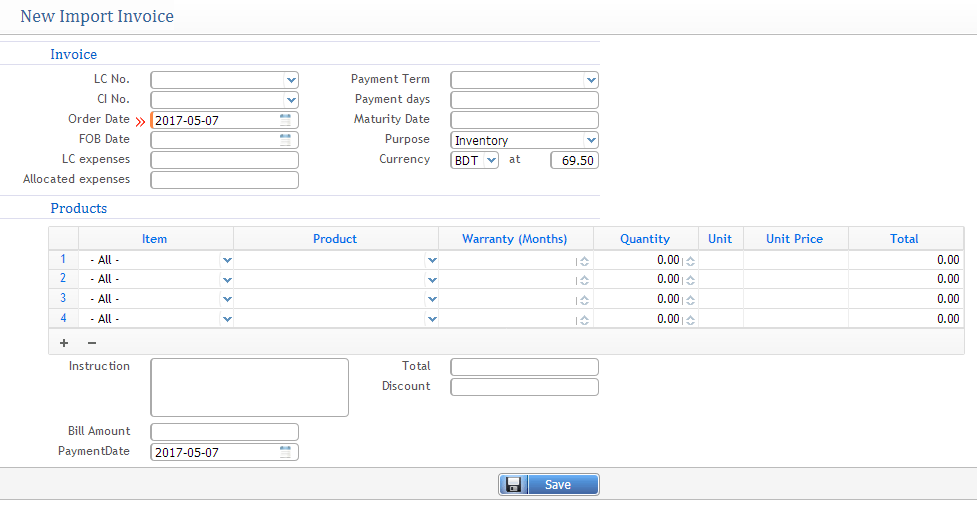Adjust Quantity spinner in row 2
This screenshot has height=518, width=977.
click(x=690, y=281)
